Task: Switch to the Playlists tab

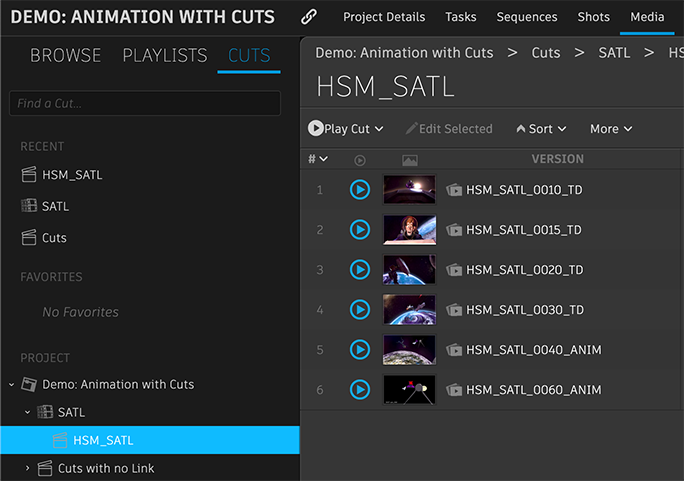Action: click(x=165, y=56)
